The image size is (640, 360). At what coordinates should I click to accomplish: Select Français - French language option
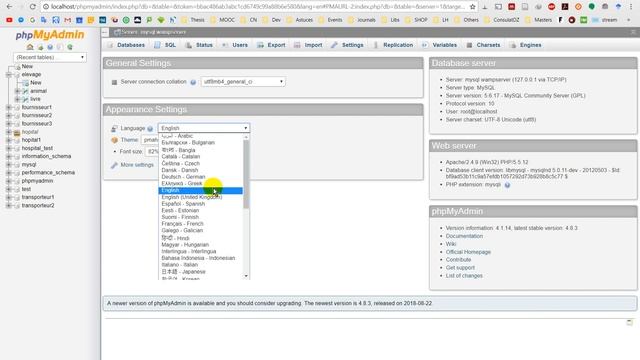200,224
